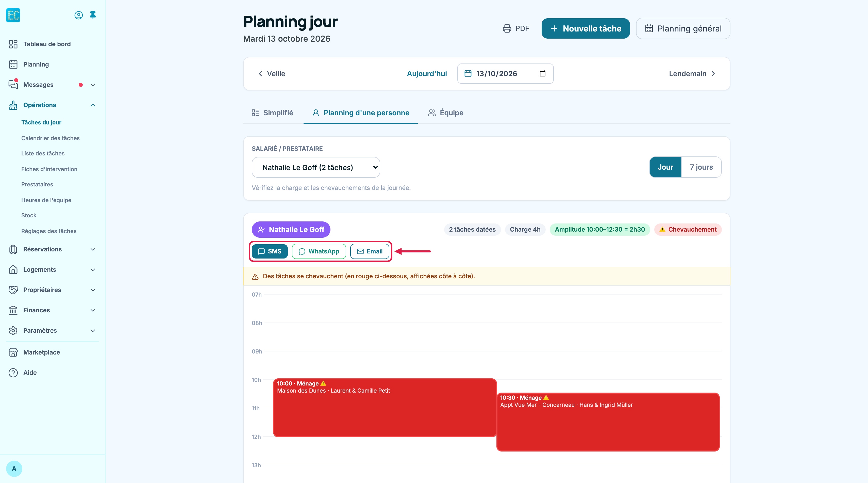The height and width of the screenshot is (483, 868).
Task: Click the date field 13/10/2026
Action: tap(505, 73)
